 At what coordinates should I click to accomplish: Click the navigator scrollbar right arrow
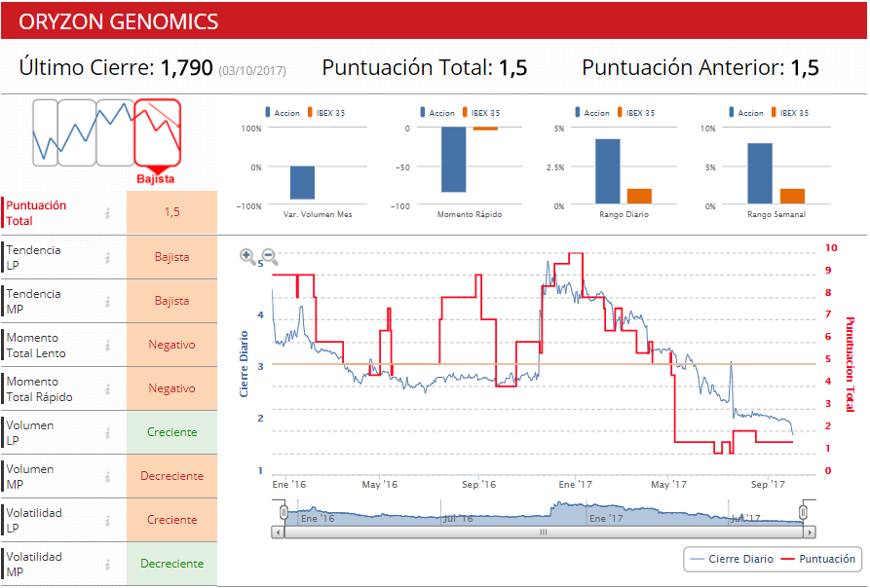[810, 533]
